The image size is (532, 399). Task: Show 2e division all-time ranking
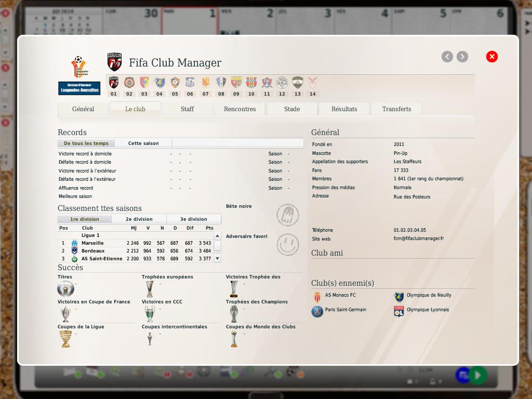tap(139, 219)
